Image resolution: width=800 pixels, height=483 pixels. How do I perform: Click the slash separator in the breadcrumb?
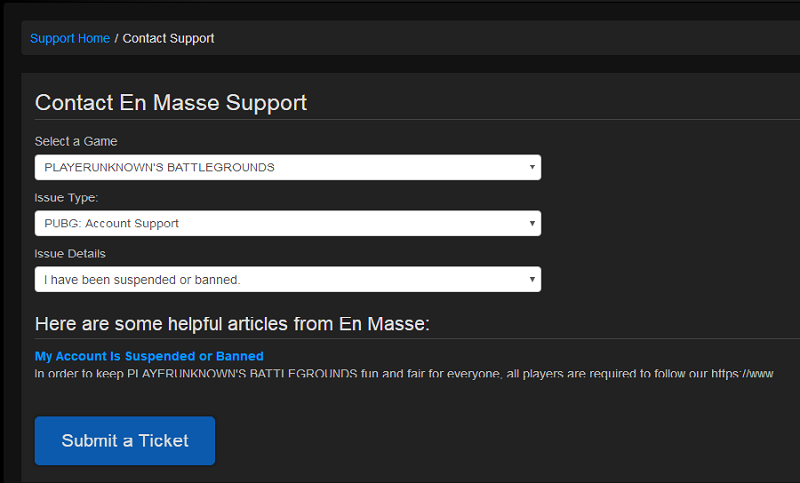116,39
